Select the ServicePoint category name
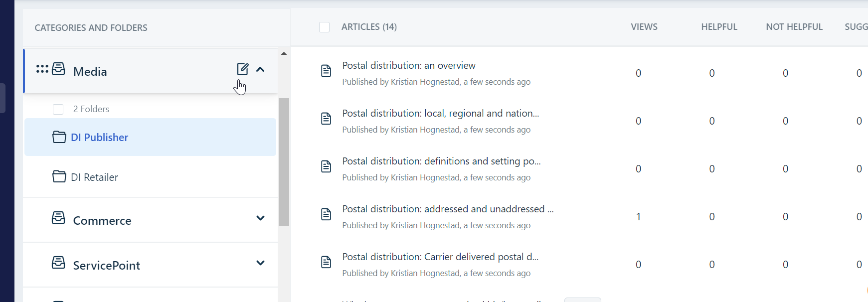The width and height of the screenshot is (868, 302). click(107, 265)
